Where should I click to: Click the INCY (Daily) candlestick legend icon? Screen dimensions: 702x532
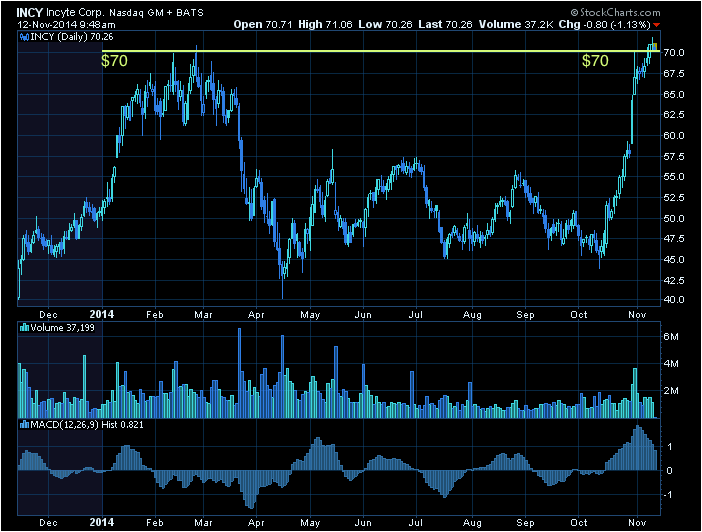[x=24, y=37]
